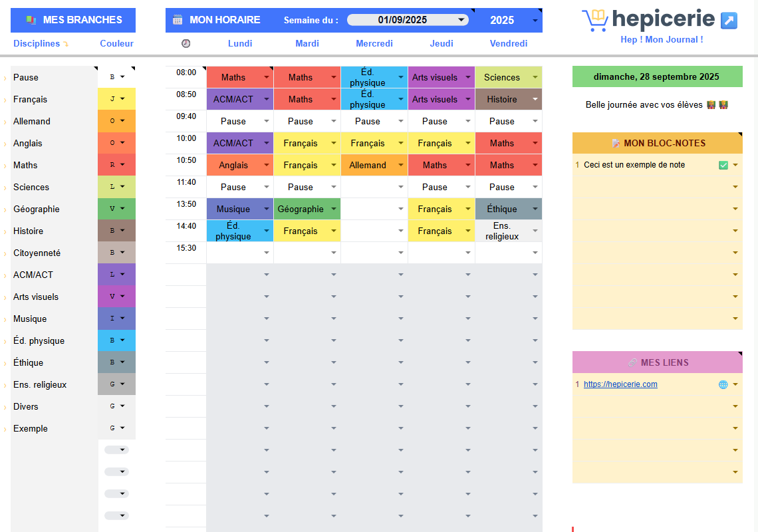This screenshot has height=532, width=758.
Task: Click the Hep ! Mon Journal ! link
Action: coord(662,39)
